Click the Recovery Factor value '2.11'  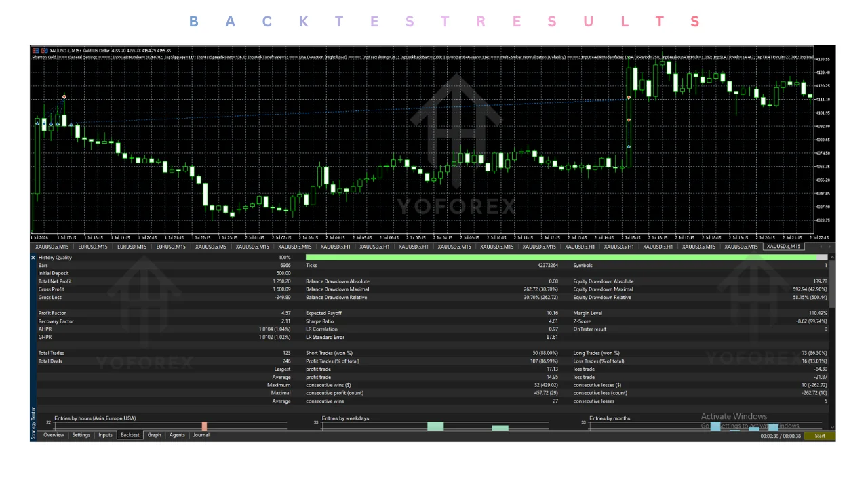[286, 321]
